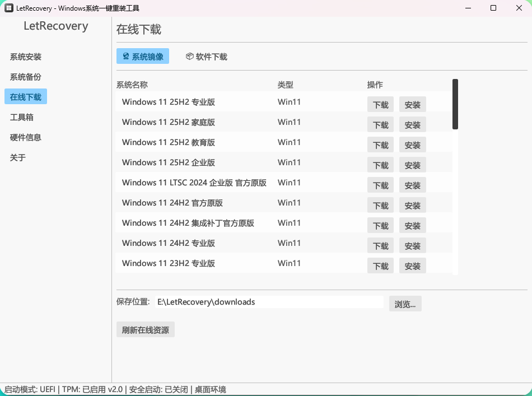Install Windows 11 25H2 教育版
Viewport: 532px width, 396px height.
412,145
